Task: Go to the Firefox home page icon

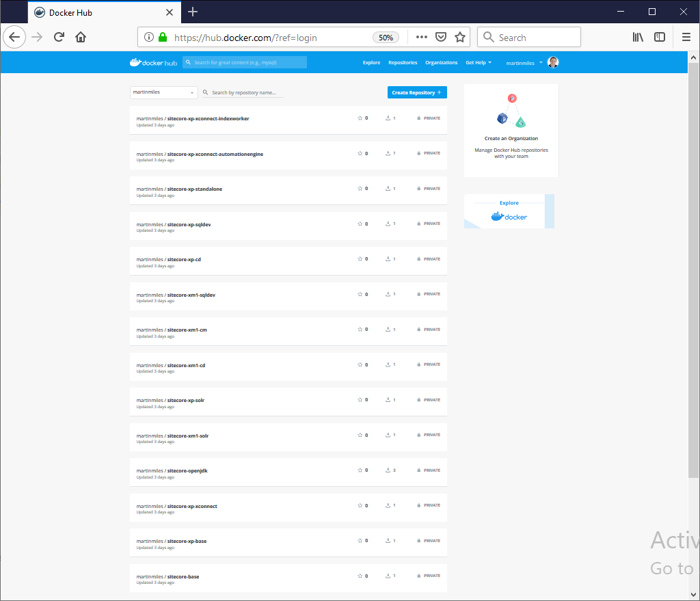Action: (81, 38)
